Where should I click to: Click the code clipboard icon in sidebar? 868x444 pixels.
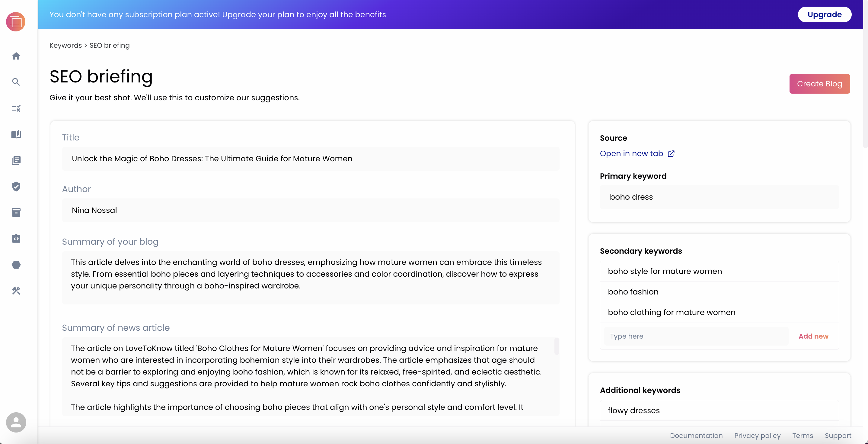click(x=16, y=239)
